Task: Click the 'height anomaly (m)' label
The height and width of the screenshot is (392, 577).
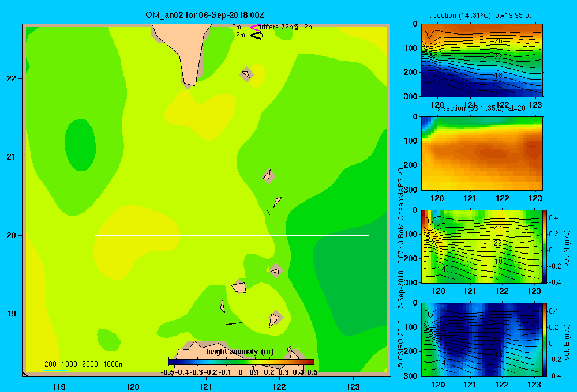Action: [x=240, y=352]
